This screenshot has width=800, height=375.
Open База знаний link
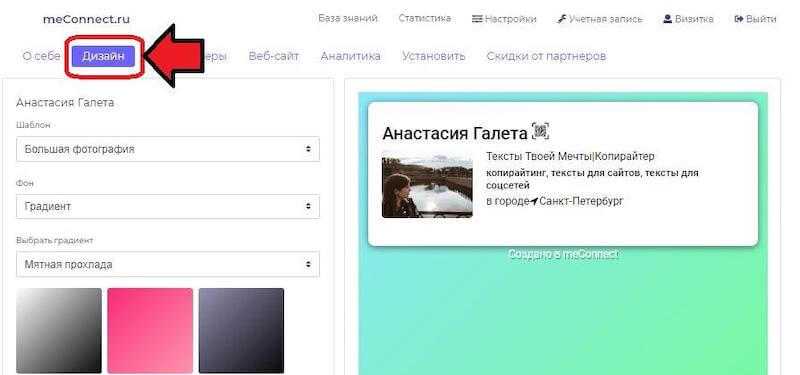348,18
